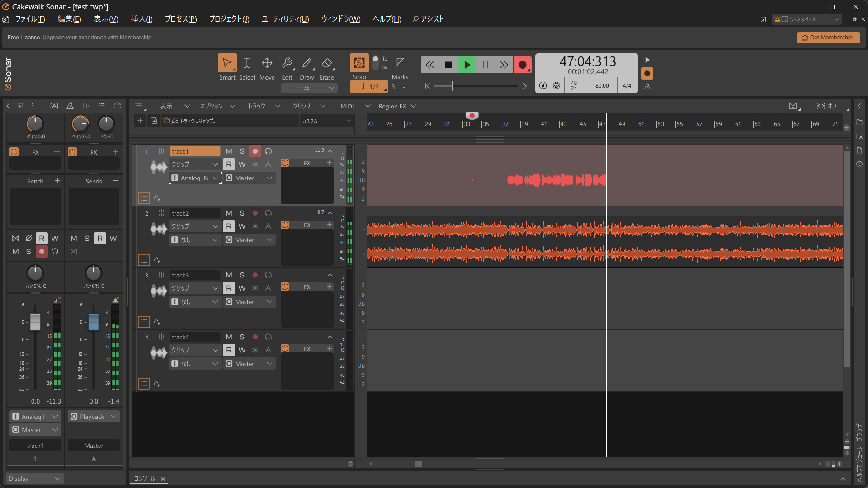Toggle inspector track1 FX power button

pyautogui.click(x=14, y=152)
